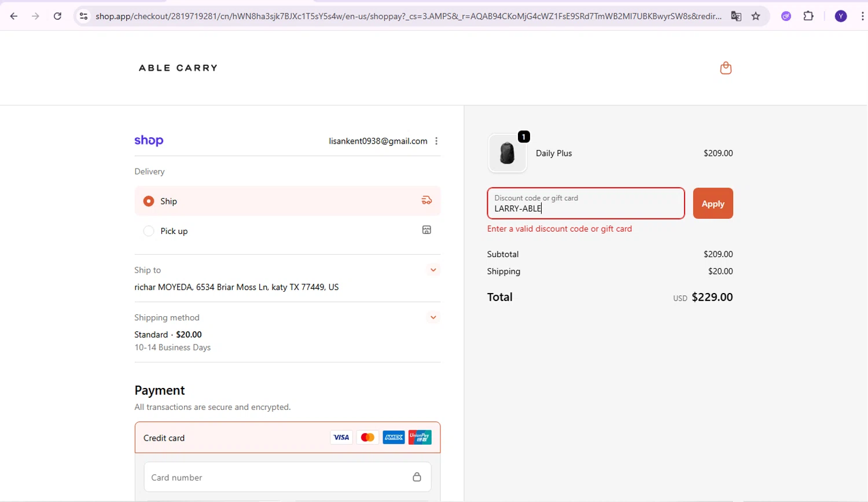The height and width of the screenshot is (502, 868).
Task: Open the translate page icon
Action: point(736,16)
